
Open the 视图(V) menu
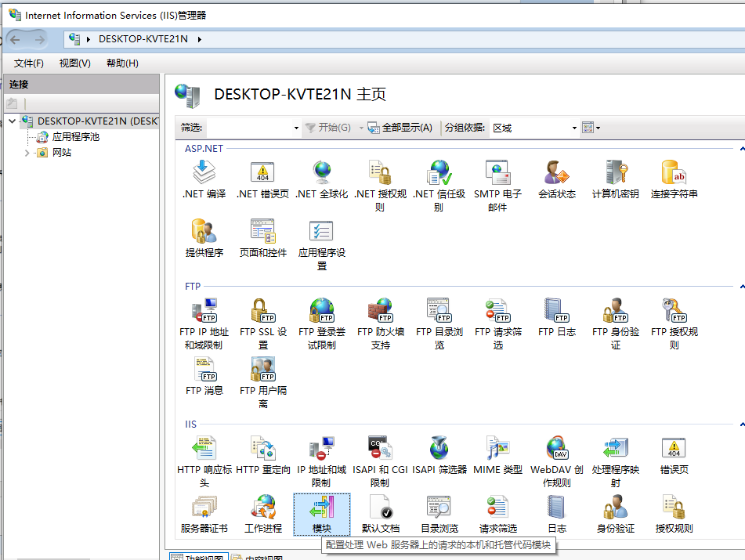(74, 63)
